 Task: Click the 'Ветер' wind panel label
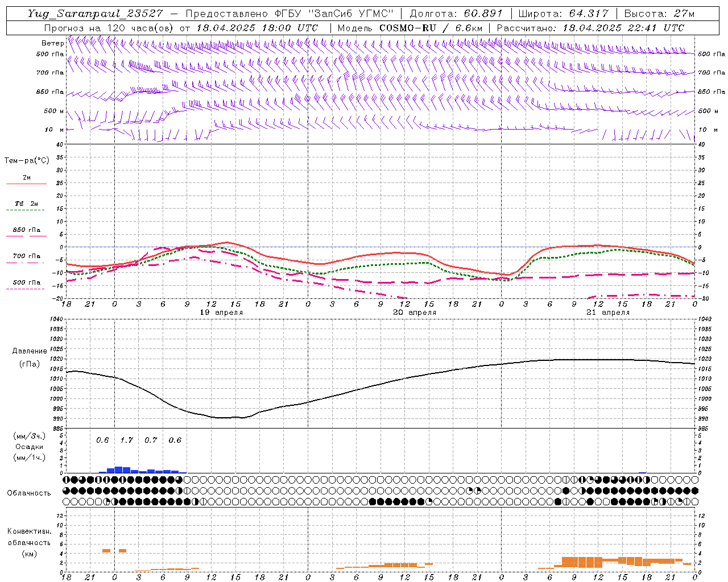click(53, 43)
